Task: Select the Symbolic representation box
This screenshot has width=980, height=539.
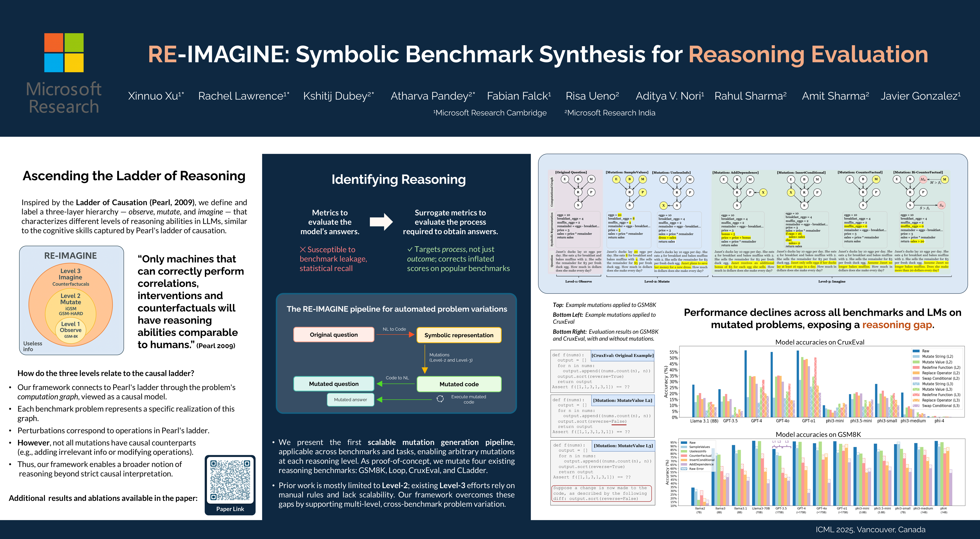Action: pos(459,335)
